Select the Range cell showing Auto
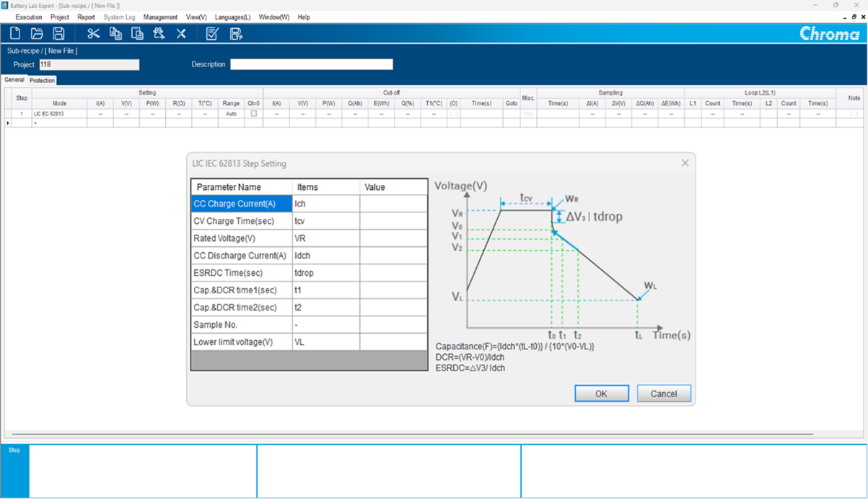Viewport: 868px width, 499px height. click(231, 113)
